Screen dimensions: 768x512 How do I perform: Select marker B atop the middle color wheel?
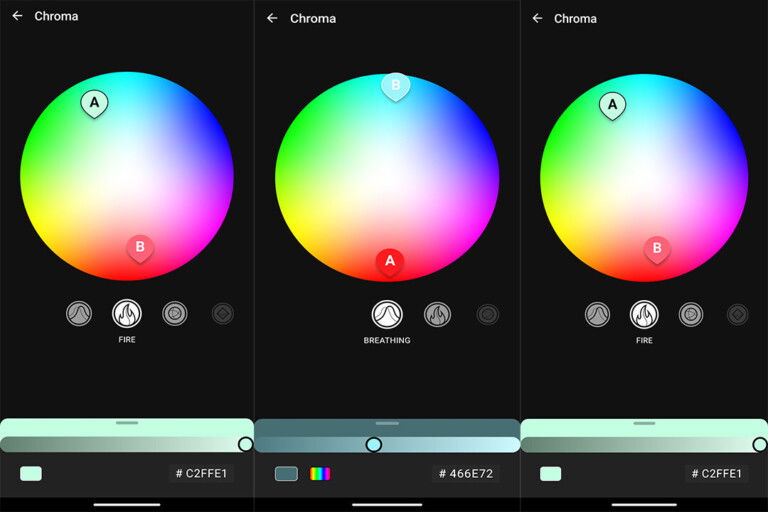click(x=395, y=86)
